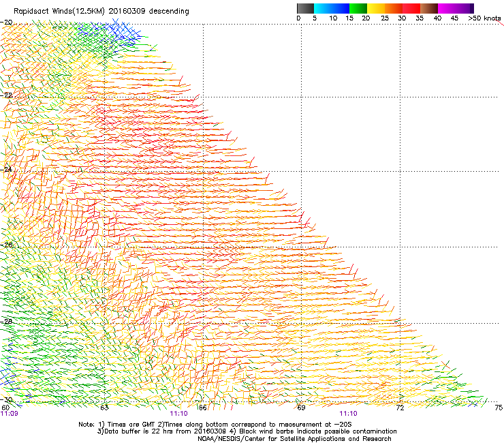Click the '25' legend scale label
The image size is (504, 443).
click(x=385, y=18)
